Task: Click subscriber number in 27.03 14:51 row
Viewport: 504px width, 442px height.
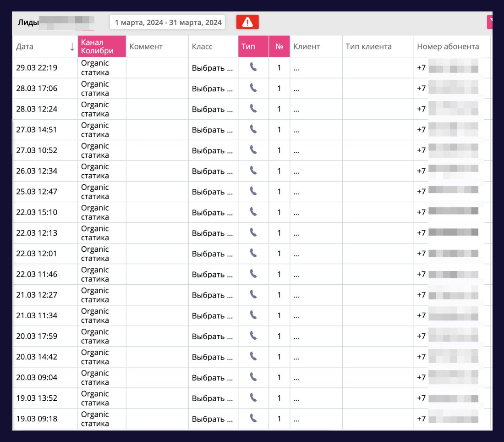Action: pos(448,129)
